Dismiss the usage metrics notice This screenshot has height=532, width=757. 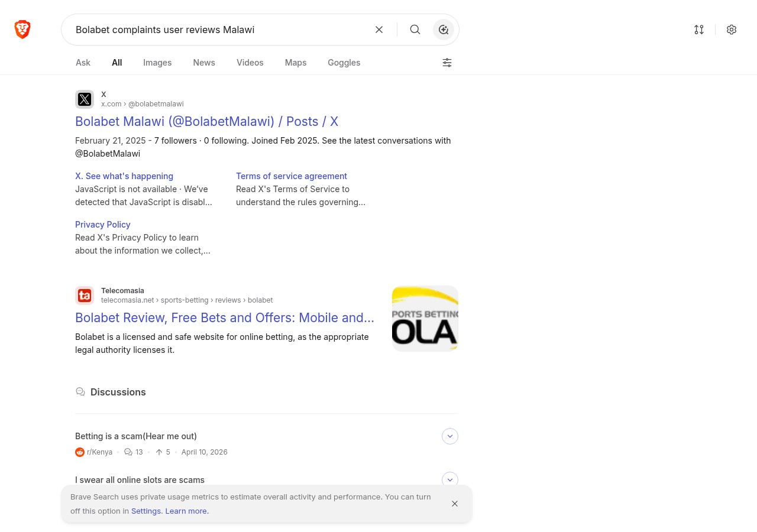(455, 504)
